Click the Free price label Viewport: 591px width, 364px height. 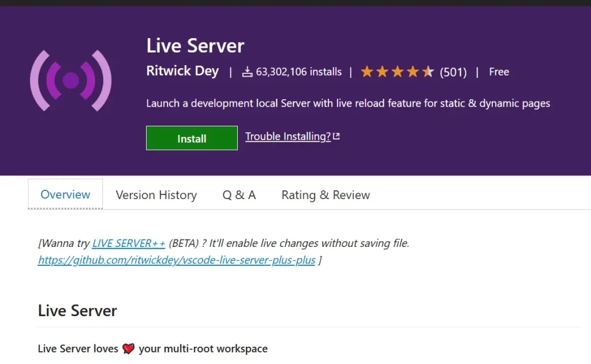point(499,72)
